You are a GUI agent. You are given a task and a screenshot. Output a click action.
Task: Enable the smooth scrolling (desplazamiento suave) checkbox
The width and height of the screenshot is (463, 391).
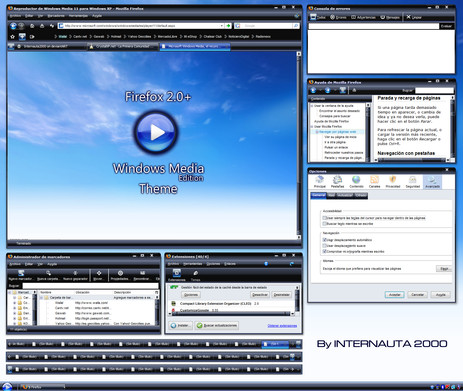(x=325, y=245)
